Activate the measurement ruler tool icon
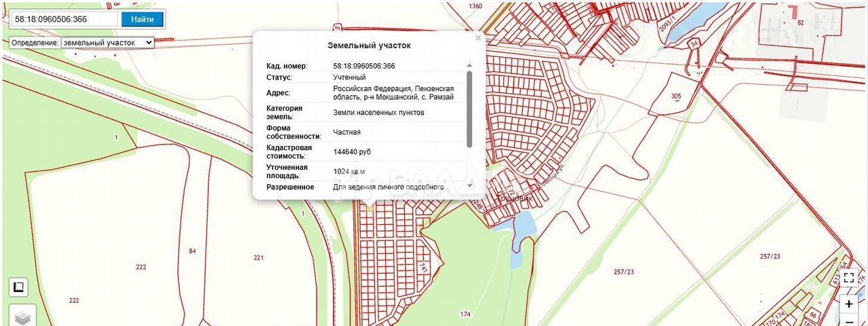Screen dimensions: 868x326 18,287
